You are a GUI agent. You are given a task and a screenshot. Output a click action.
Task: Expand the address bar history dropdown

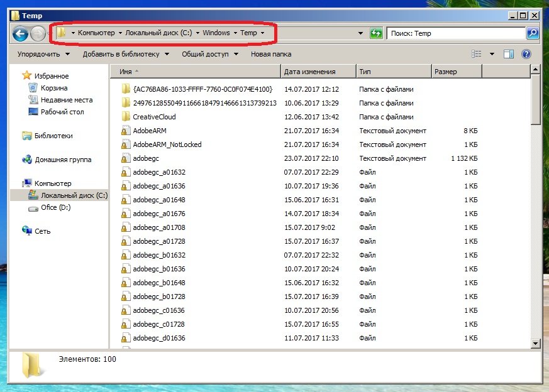point(360,33)
